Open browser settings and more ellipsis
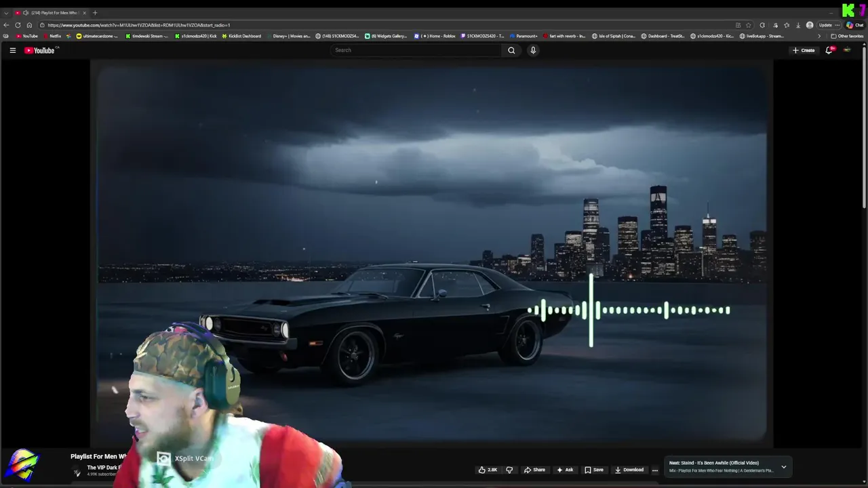 point(837,25)
